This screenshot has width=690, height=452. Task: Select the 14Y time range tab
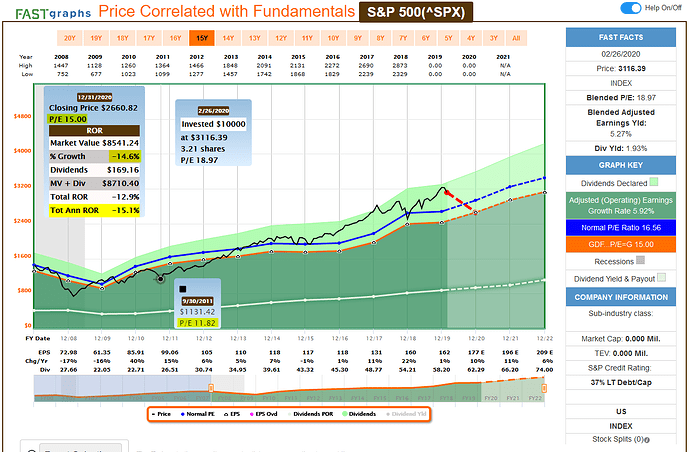pos(228,38)
